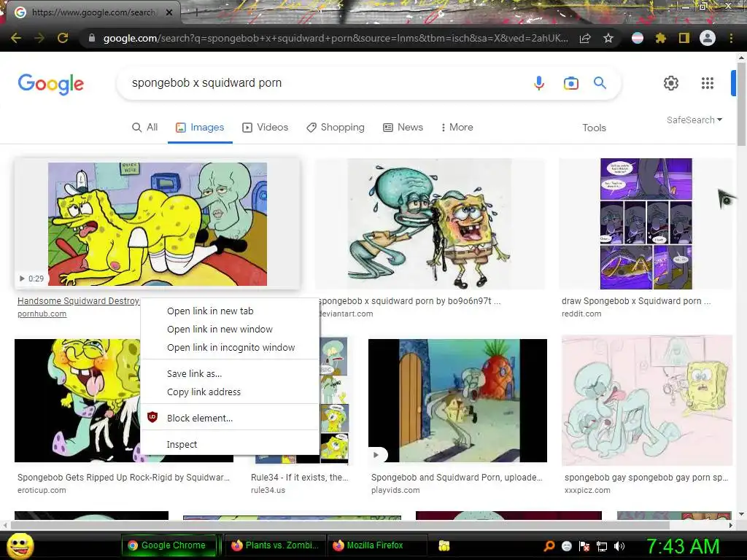Submit the search with the blue magnifier
The height and width of the screenshot is (560, 747).
600,83
